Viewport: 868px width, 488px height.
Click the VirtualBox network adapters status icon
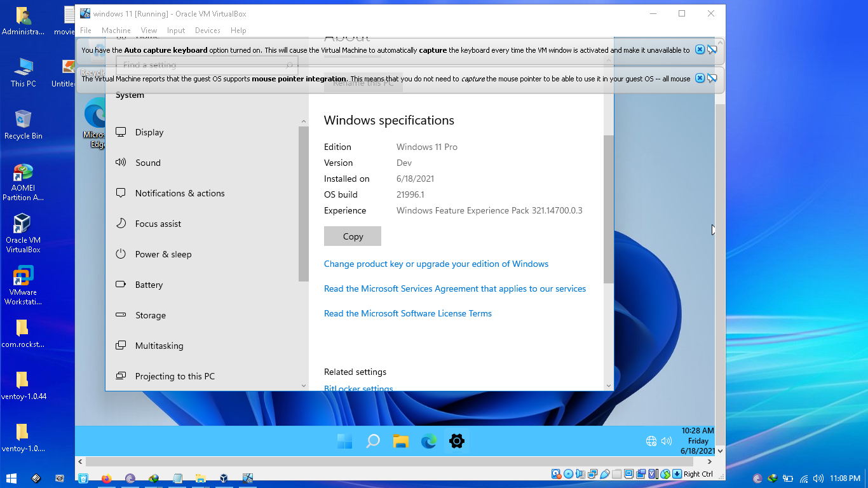tap(592, 474)
